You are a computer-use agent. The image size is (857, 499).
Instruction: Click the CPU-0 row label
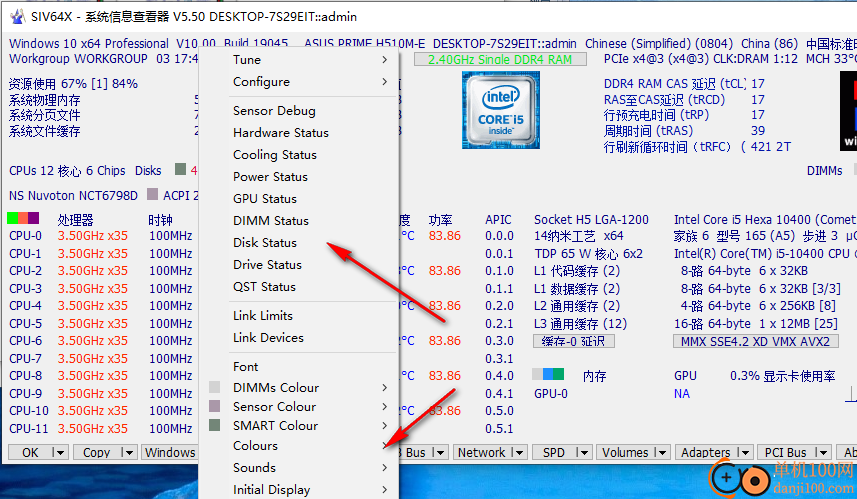pyautogui.click(x=25, y=236)
